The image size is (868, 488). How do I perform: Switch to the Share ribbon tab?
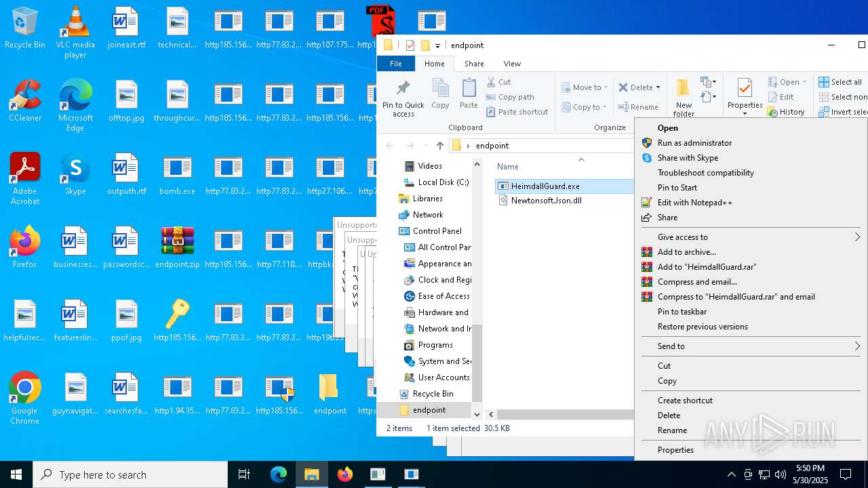click(474, 64)
